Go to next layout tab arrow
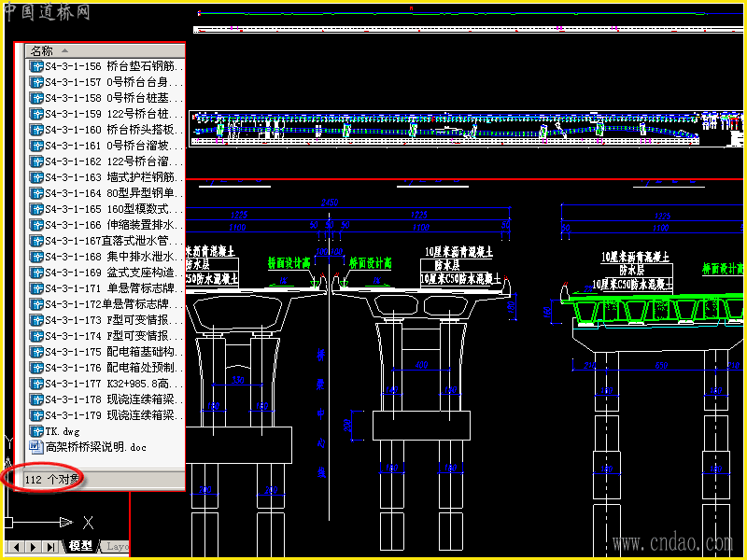 pyautogui.click(x=34, y=547)
